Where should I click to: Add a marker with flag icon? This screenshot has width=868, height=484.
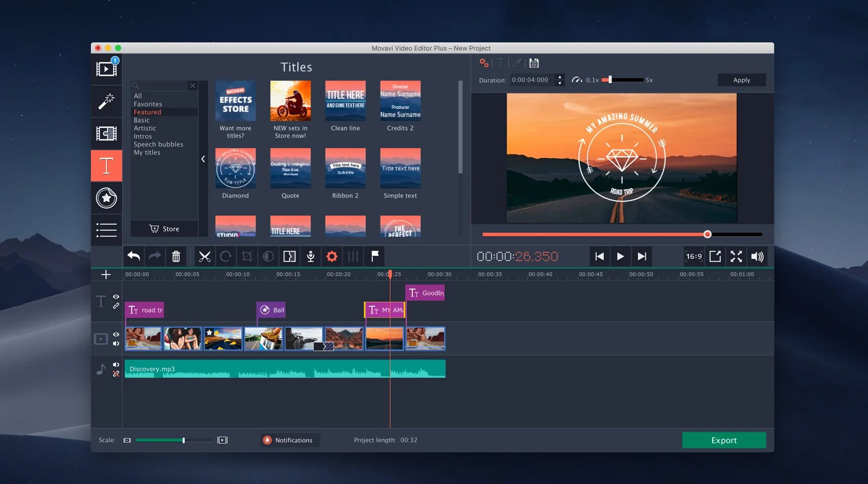point(374,256)
